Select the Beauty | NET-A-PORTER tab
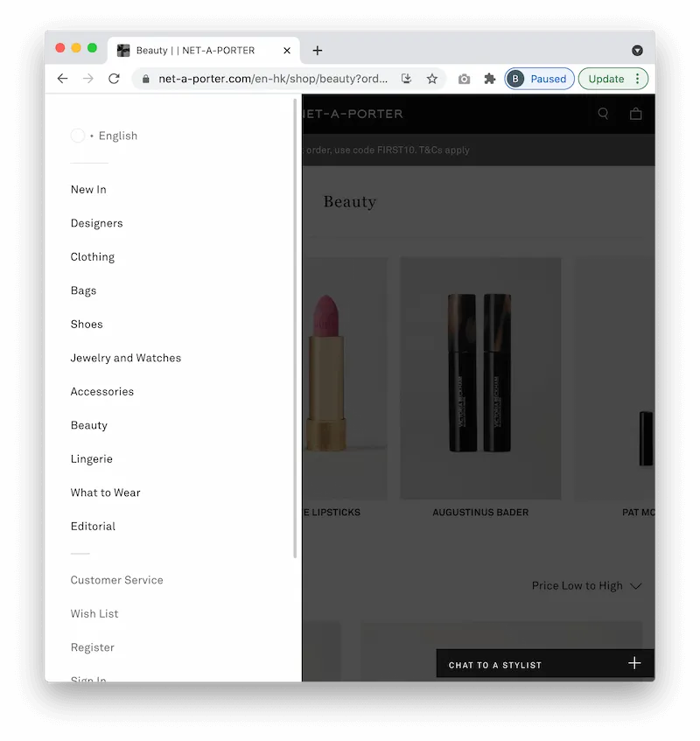 204,51
